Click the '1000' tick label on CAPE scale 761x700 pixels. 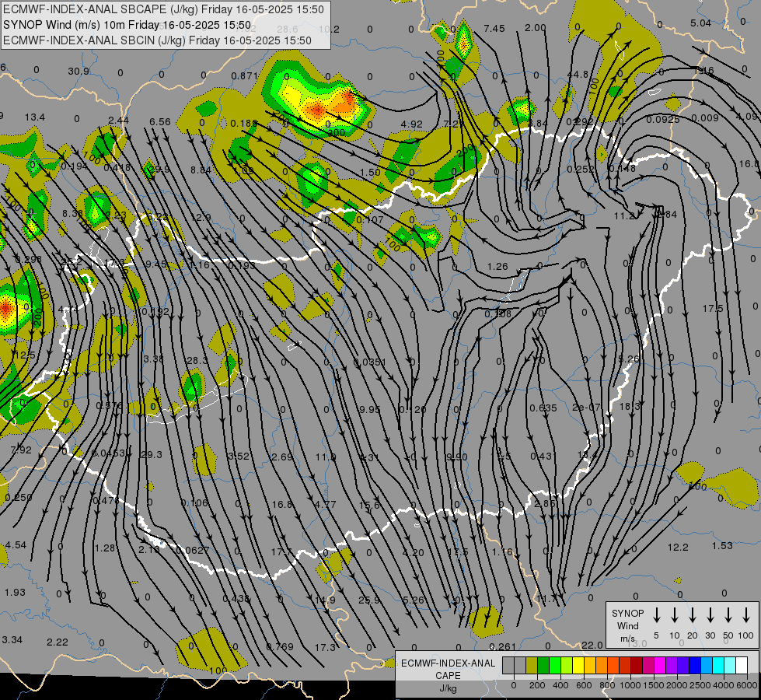pyautogui.click(x=630, y=685)
